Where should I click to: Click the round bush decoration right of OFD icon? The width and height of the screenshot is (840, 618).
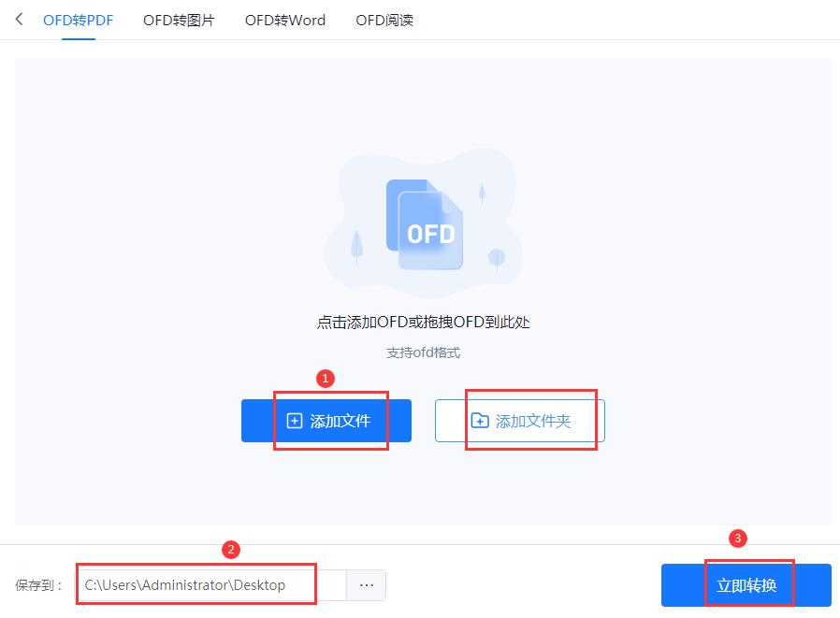497,259
